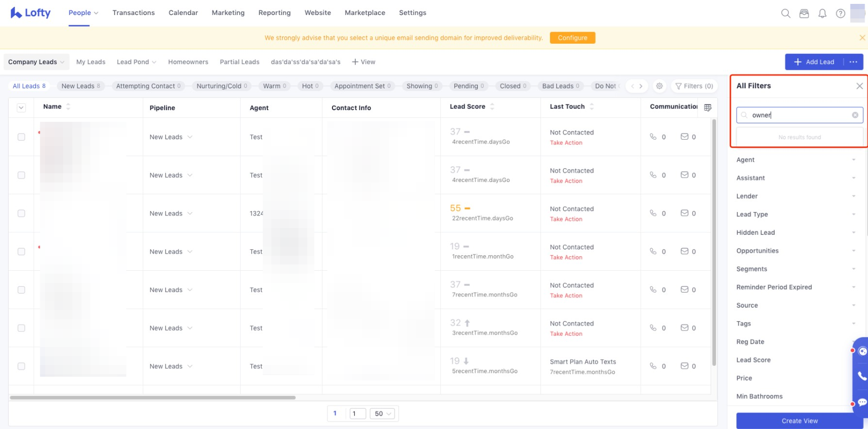Image resolution: width=868 pixels, height=429 pixels.
Task: Open the Transactions menu
Action: coord(134,13)
